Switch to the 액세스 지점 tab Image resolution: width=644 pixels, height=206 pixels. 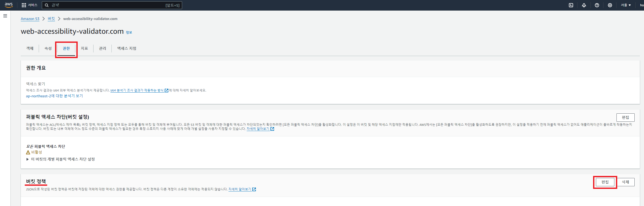click(x=127, y=48)
